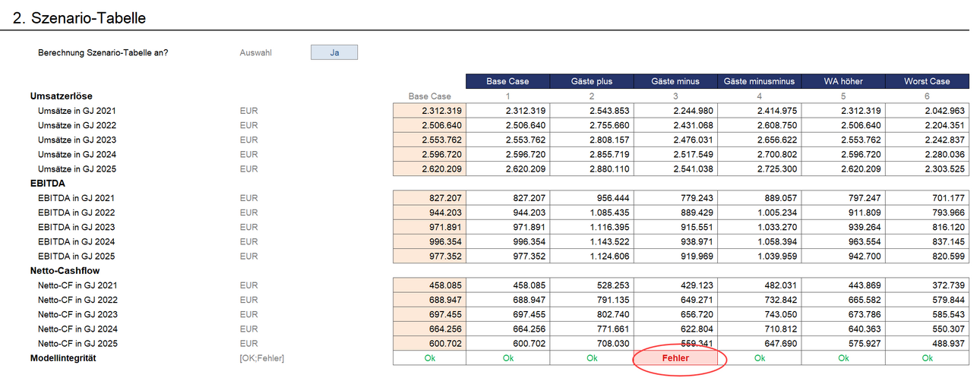Viewport: 980px width, 384px height.
Task: Select cell with value 743.050
Action: point(760,315)
